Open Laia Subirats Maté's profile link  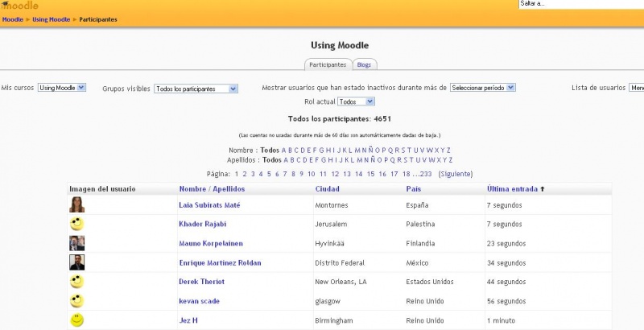coord(209,204)
